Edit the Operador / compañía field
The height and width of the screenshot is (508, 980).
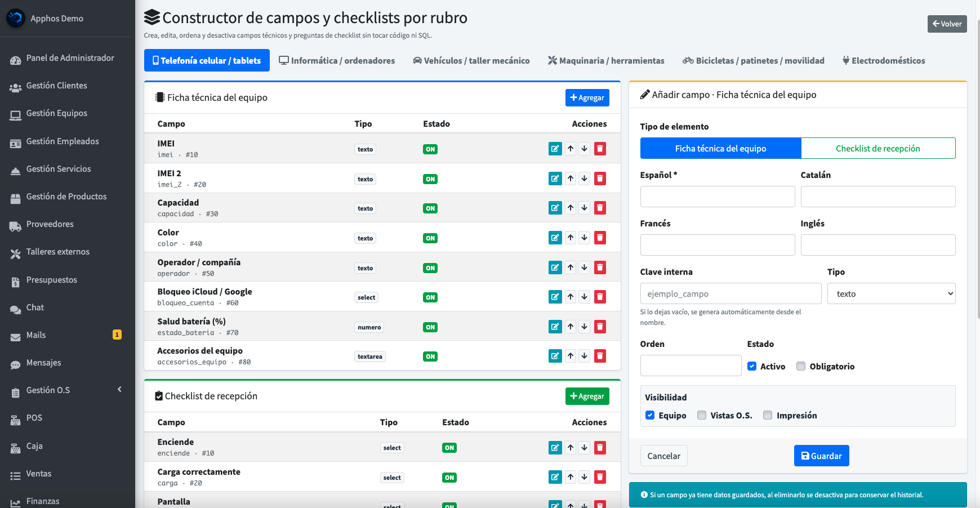[x=555, y=268]
